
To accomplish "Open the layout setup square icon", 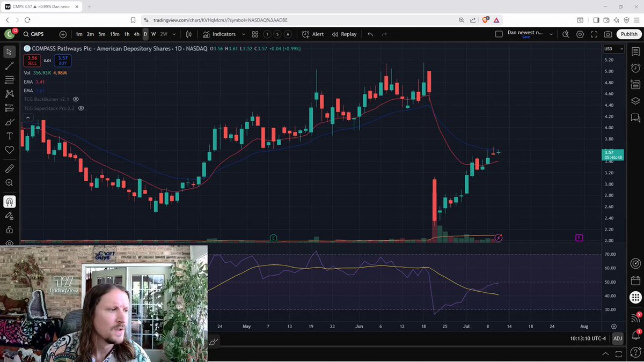I will tap(499, 34).
